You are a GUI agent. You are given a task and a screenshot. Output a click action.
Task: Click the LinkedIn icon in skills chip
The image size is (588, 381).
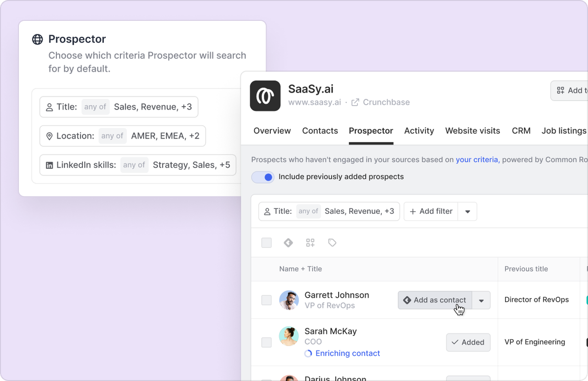click(x=49, y=165)
